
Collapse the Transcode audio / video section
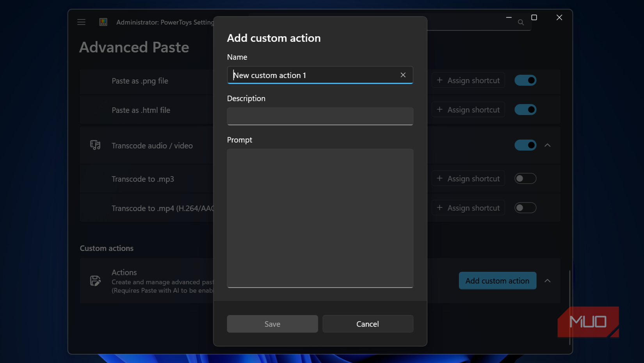[x=548, y=145]
